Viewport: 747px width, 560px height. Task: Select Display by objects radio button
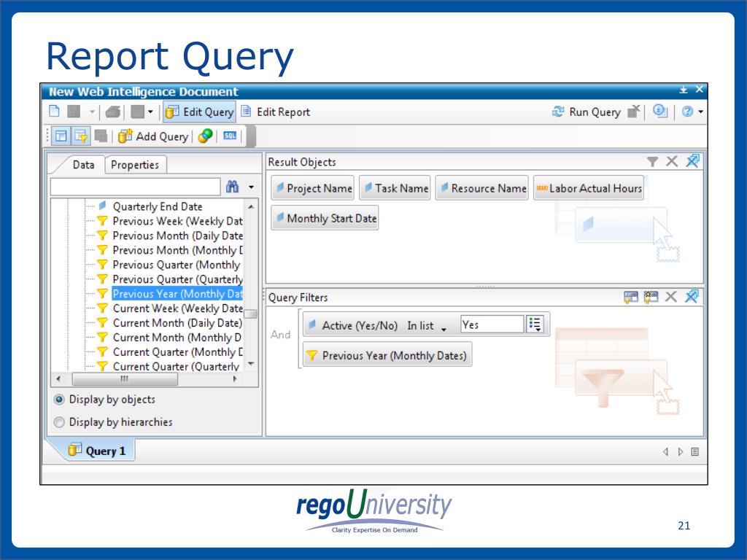tap(58, 400)
